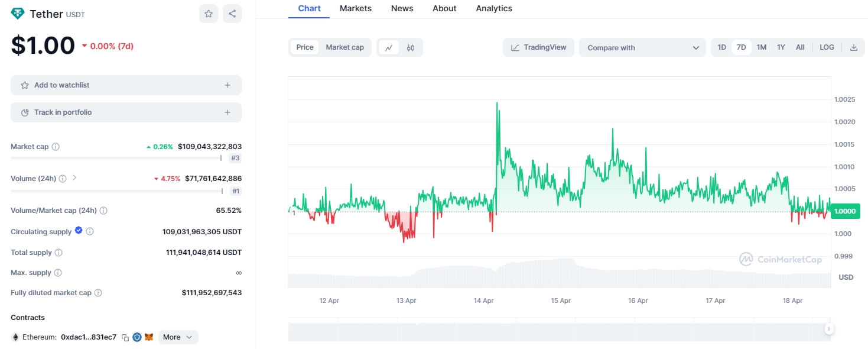Open the Fully diluted market cap info icon
This screenshot has height=349, width=868.
pos(98,293)
